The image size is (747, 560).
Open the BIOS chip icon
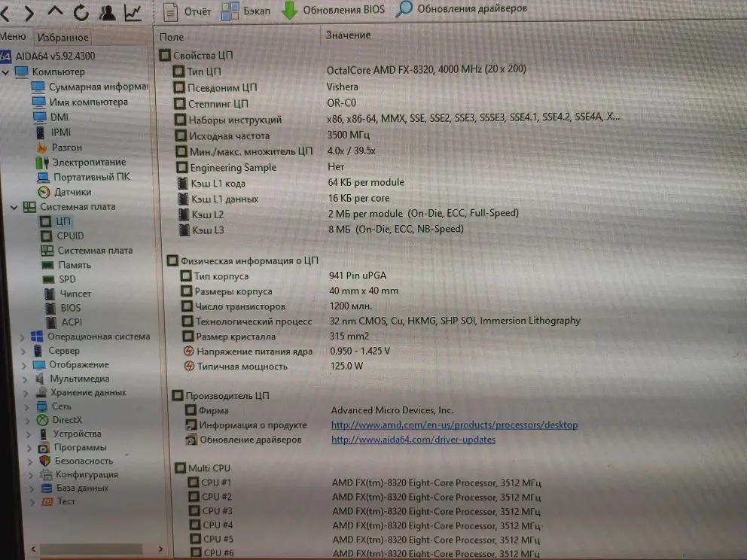click(x=50, y=308)
